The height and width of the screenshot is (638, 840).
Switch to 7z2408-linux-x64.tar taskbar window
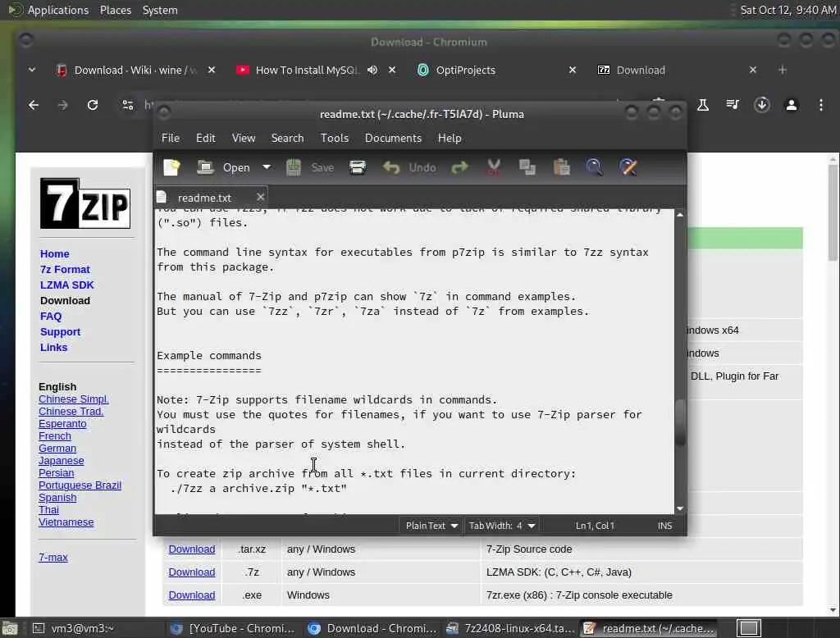[x=512, y=628]
